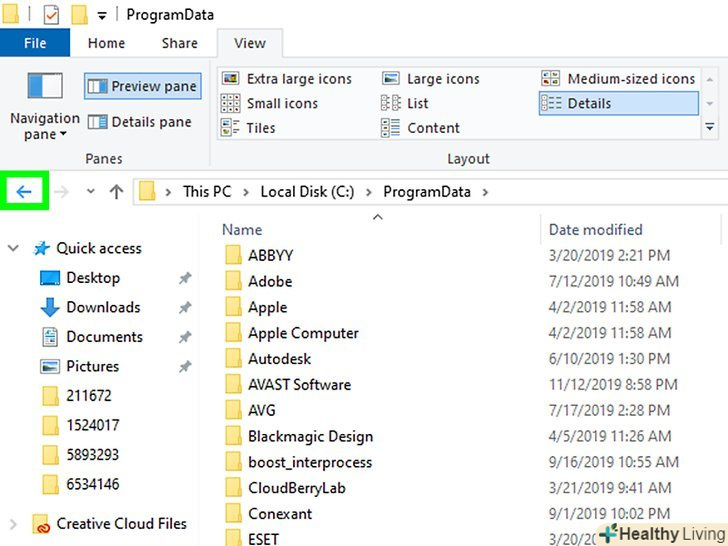
Task: Switch to the Home tab
Action: pos(106,43)
